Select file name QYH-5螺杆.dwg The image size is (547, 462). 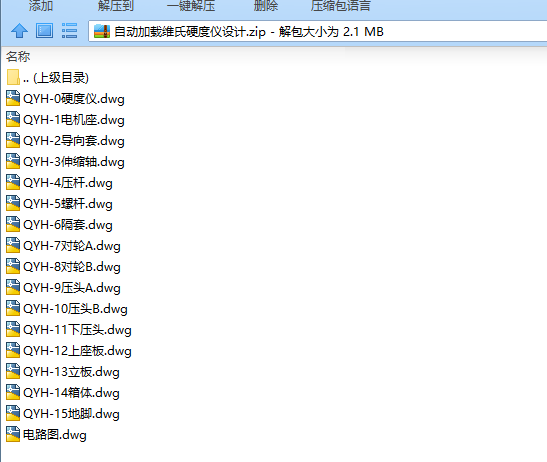68,204
